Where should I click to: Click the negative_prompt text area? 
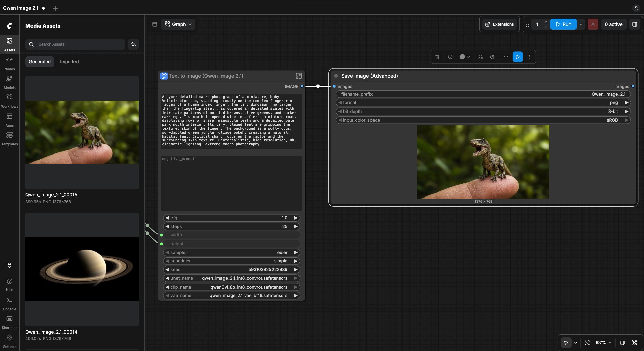pos(231,183)
